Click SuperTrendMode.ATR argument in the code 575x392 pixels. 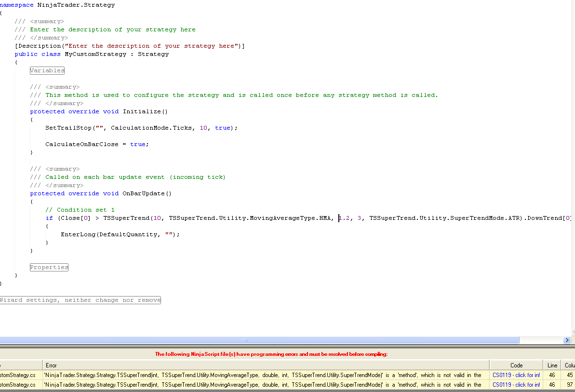pos(485,218)
